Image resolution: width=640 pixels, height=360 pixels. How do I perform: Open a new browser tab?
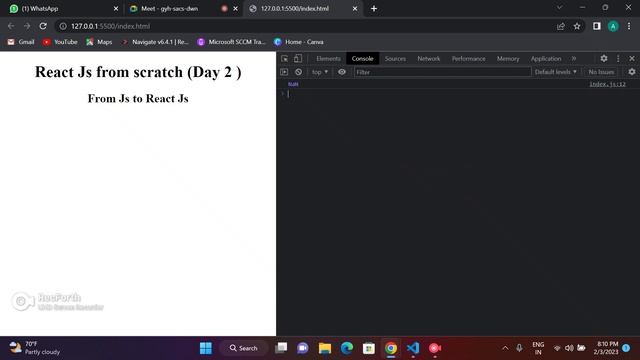point(374,9)
